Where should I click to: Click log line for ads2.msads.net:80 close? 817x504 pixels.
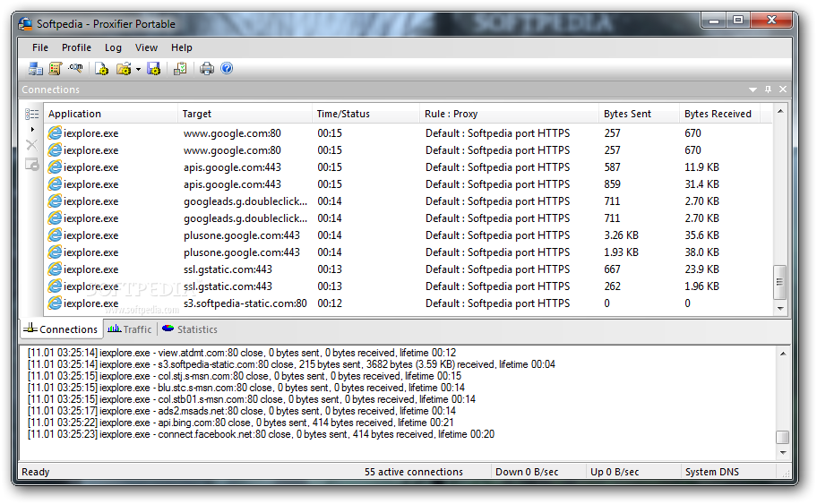pos(241,411)
